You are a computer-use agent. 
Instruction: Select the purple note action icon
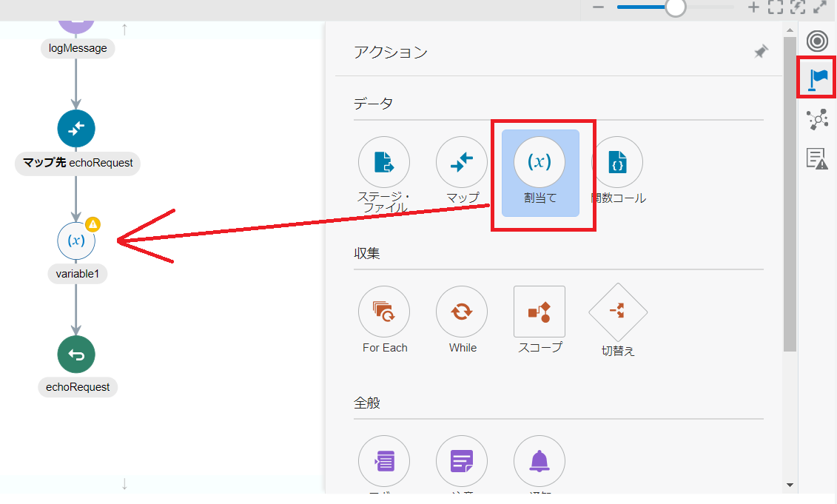coord(462,461)
